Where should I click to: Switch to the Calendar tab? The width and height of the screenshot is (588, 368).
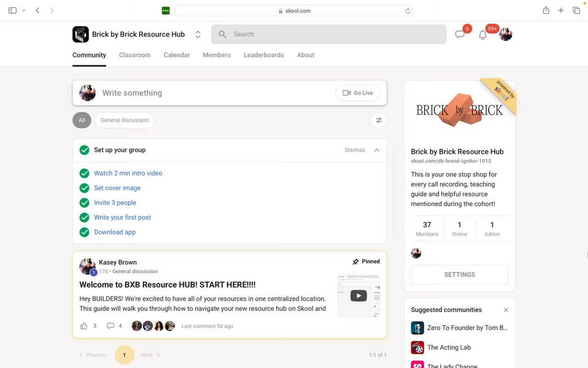click(177, 55)
